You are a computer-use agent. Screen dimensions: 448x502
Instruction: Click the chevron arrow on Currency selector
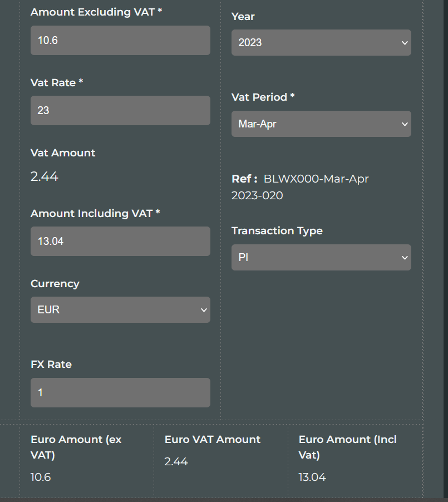[204, 310]
